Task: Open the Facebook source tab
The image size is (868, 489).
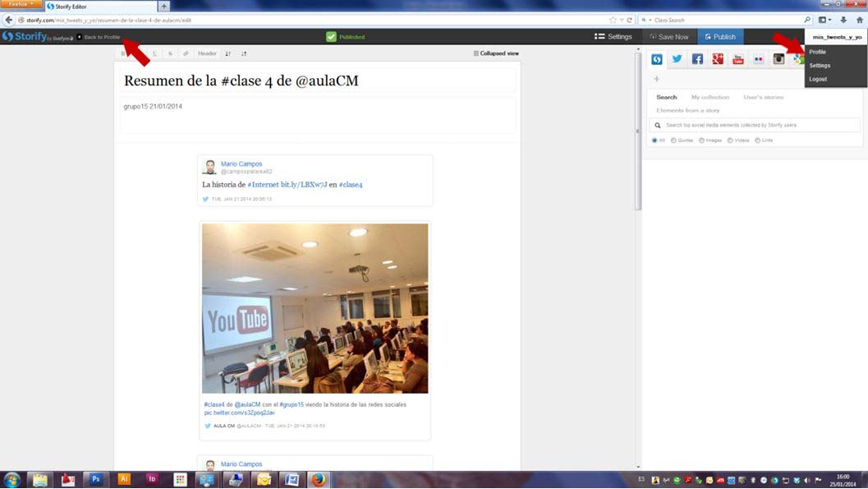Action: click(697, 59)
